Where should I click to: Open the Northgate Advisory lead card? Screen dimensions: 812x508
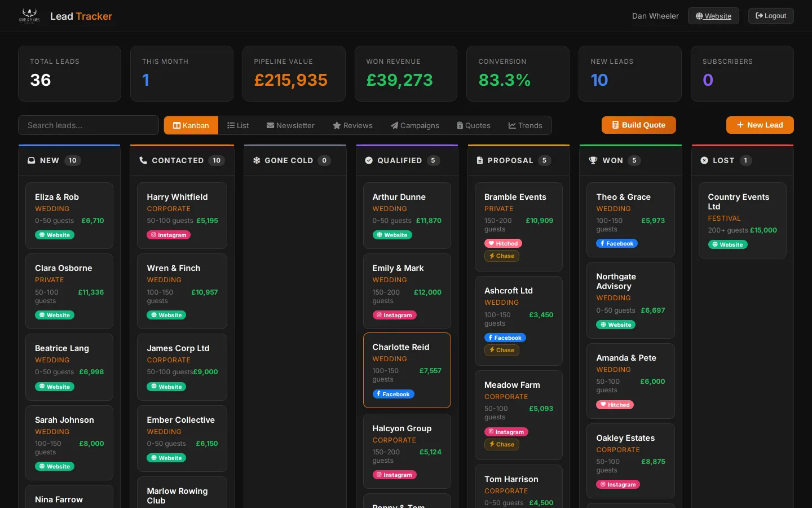coord(630,300)
